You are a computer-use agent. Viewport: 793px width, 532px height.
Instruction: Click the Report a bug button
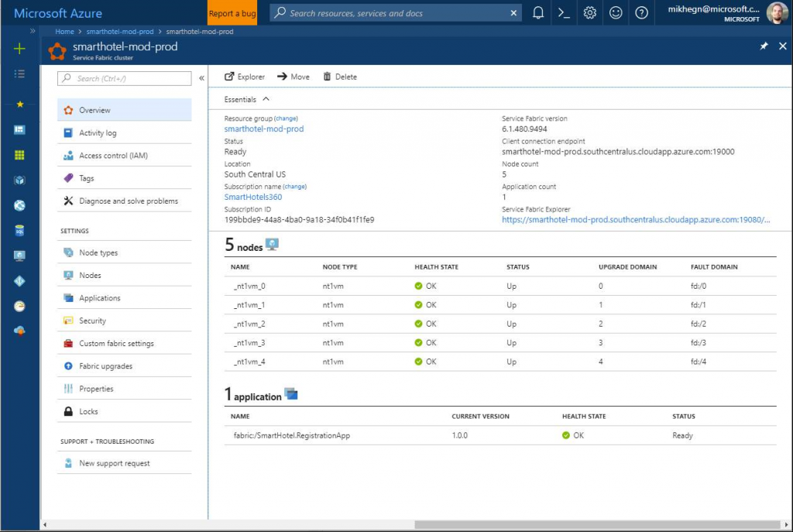[x=232, y=13]
